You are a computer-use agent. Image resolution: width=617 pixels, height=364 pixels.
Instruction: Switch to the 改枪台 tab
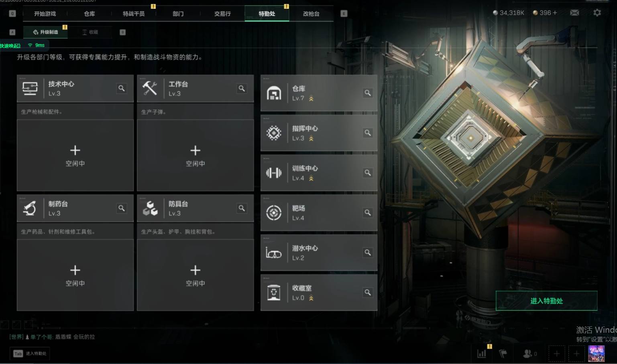pyautogui.click(x=311, y=14)
